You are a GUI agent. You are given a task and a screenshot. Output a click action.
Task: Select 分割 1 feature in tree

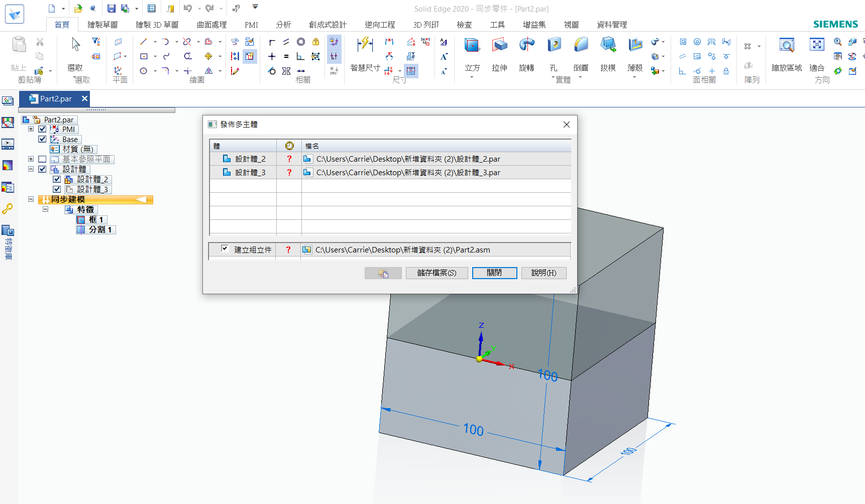[x=96, y=229]
